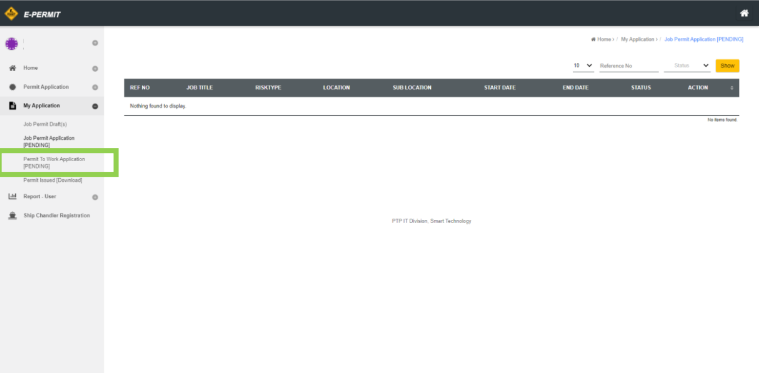Viewport: 759px width, 373px height.
Task: Collapse the My Application menu toggle
Action: click(x=95, y=106)
